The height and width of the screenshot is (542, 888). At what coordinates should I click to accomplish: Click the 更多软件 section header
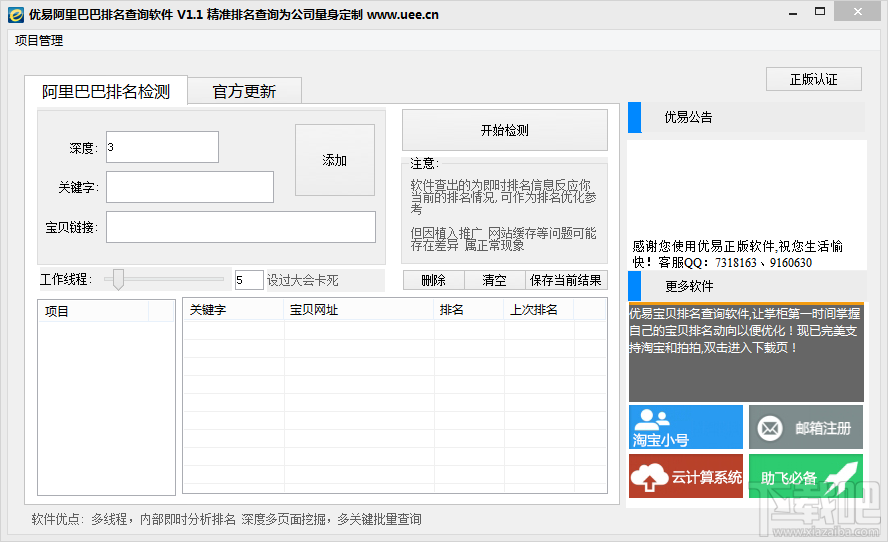click(x=747, y=286)
